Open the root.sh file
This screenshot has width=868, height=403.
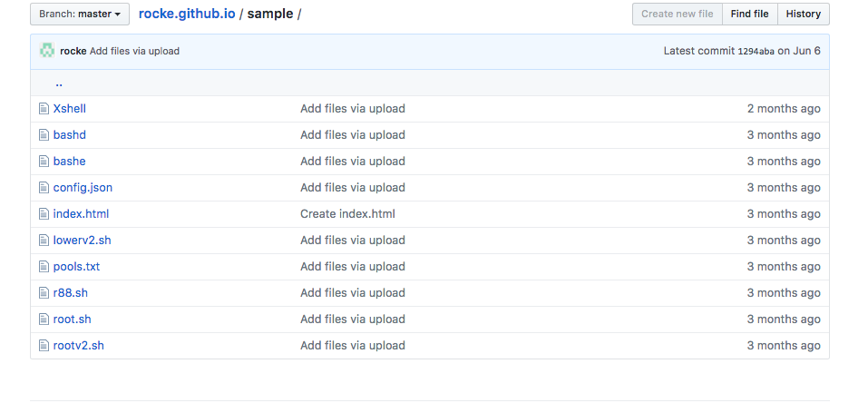coord(73,319)
